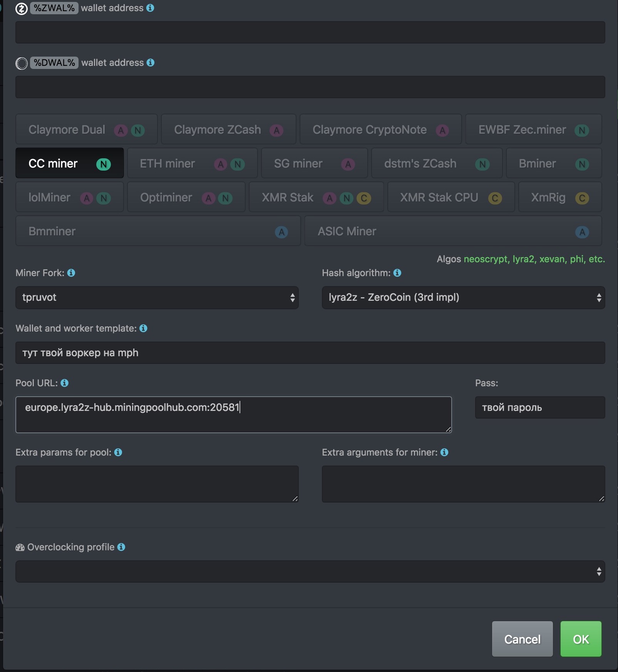The width and height of the screenshot is (618, 672).
Task: Click the N badge on Claymore Dual
Action: pyautogui.click(x=138, y=131)
